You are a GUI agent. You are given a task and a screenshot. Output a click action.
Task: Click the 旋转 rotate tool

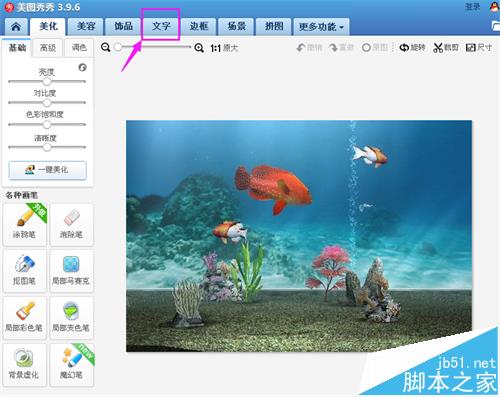412,48
